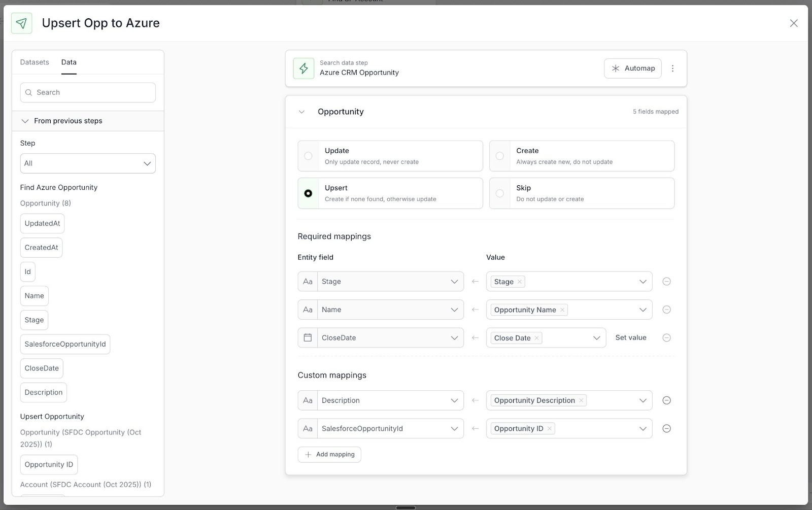The image size is (812, 510).
Task: Clear the Close Date value chip
Action: tap(536, 338)
